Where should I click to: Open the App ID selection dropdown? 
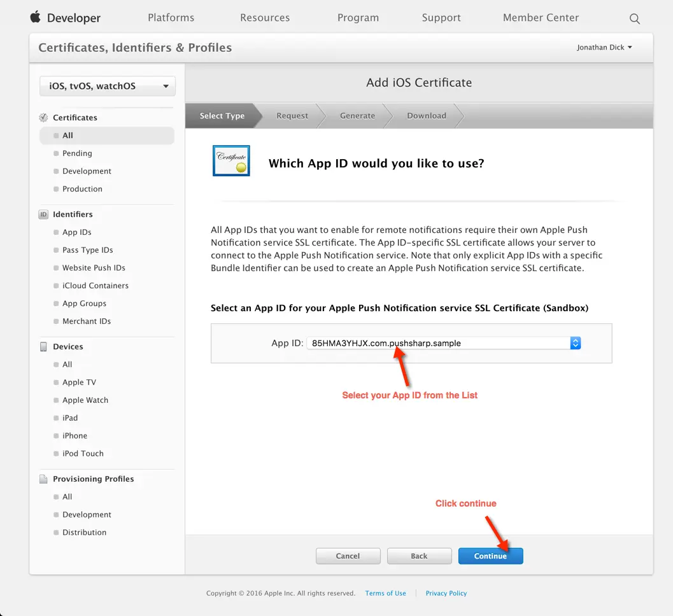pyautogui.click(x=444, y=343)
